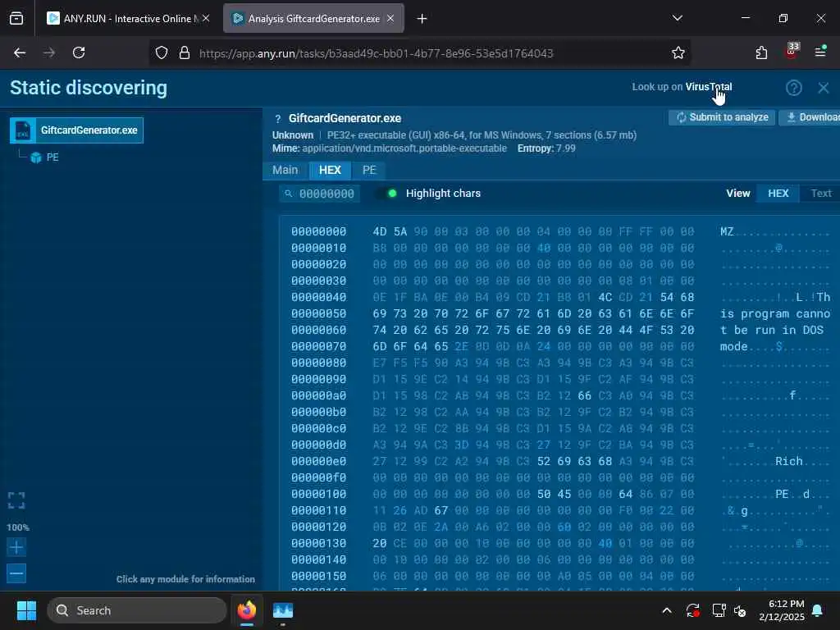
Task: Show hidden system tray icons
Action: 667,610
